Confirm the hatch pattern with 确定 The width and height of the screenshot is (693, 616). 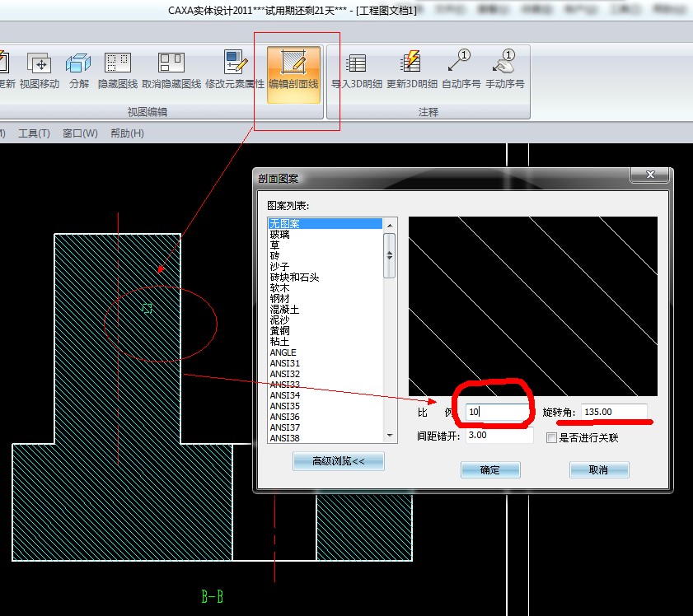point(490,470)
